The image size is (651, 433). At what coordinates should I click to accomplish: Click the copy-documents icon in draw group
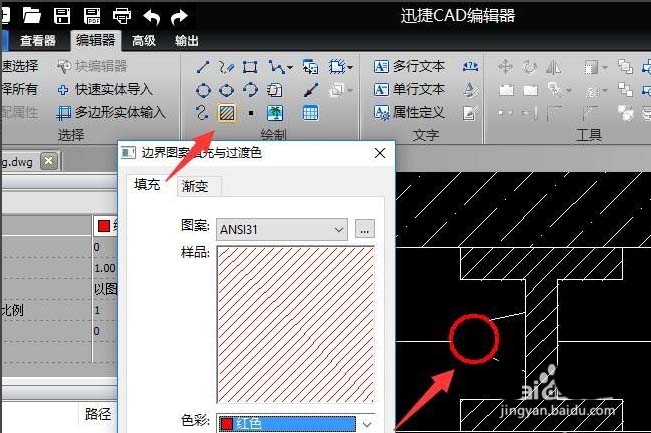pos(274,90)
